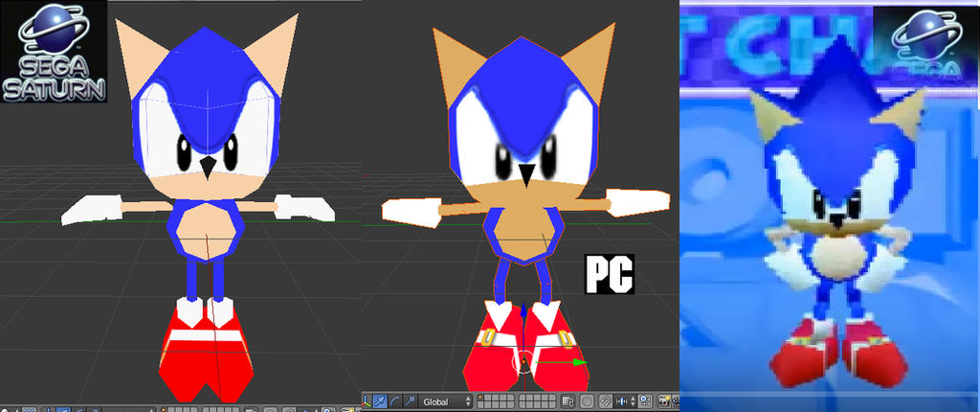This screenshot has height=412, width=980.
Task: Open the Global transform orientation dropdown
Action: click(445, 401)
